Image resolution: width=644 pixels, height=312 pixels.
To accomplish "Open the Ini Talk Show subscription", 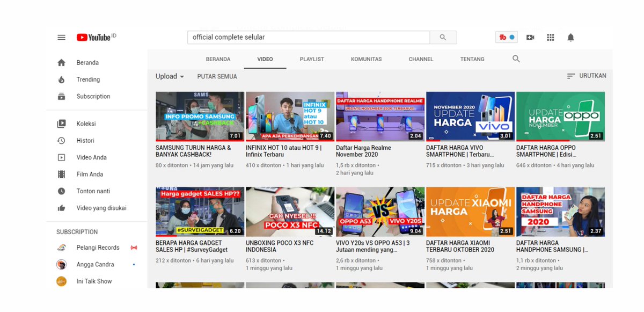I will click(94, 281).
